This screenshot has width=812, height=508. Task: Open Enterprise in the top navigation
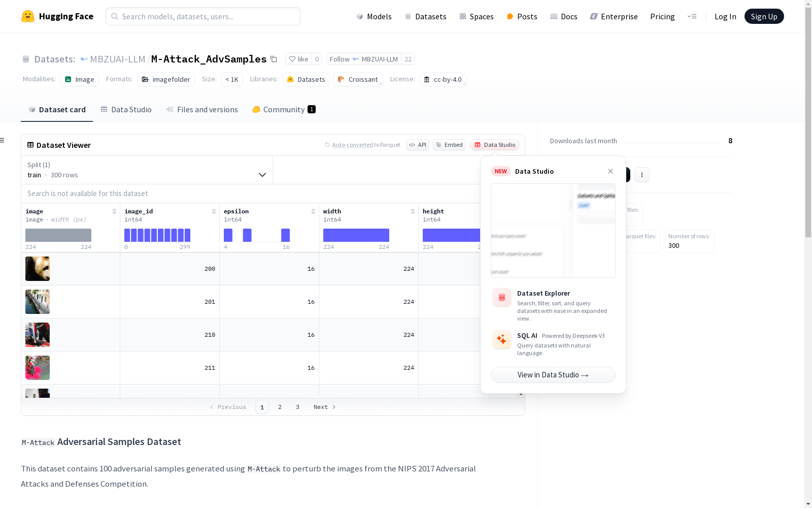614,16
